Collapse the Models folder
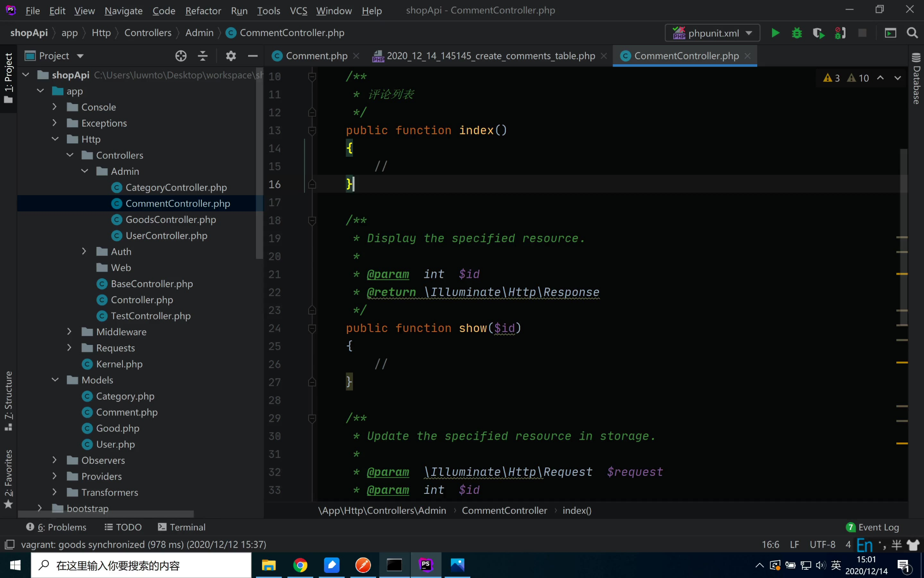This screenshot has height=578, width=924. (55, 380)
